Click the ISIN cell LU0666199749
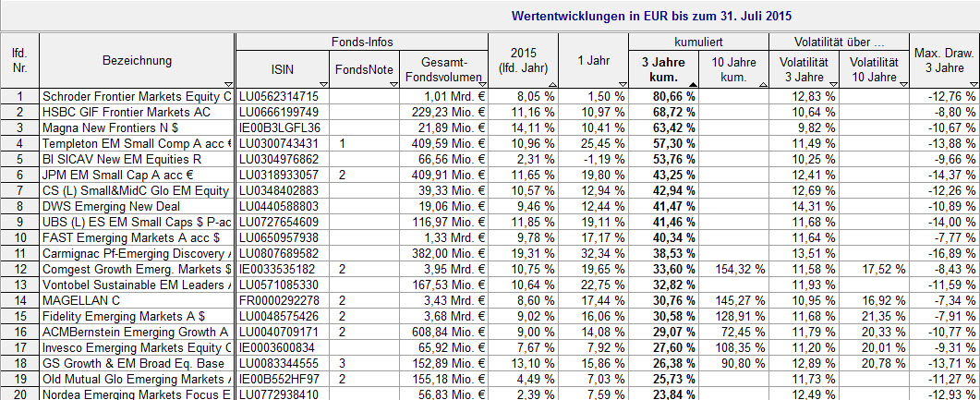The width and height of the screenshot is (980, 400). click(x=283, y=112)
